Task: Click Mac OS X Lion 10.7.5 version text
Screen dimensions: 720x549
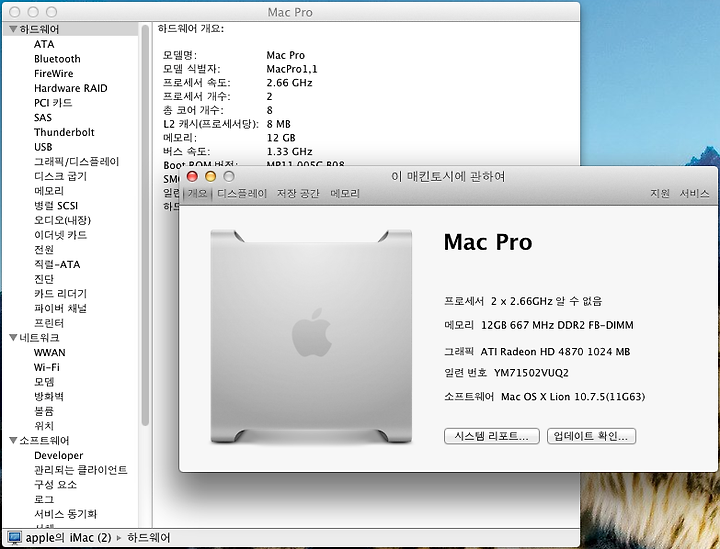Action: pos(573,397)
